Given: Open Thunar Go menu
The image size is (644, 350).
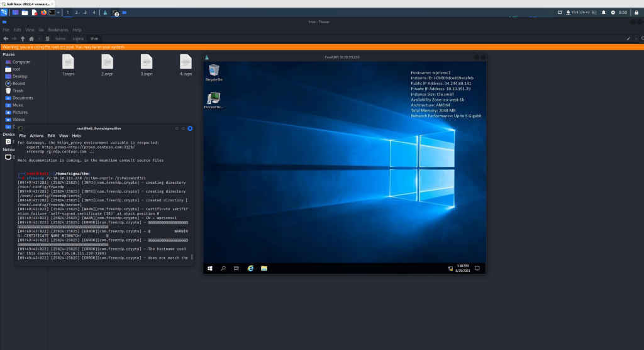Looking at the screenshot, I should click(41, 30).
